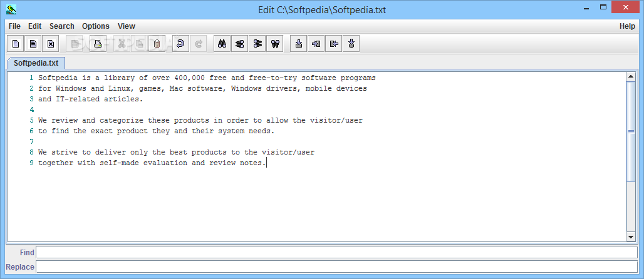
Task: Click the line 'and IT-related articles.'
Action: [90, 99]
